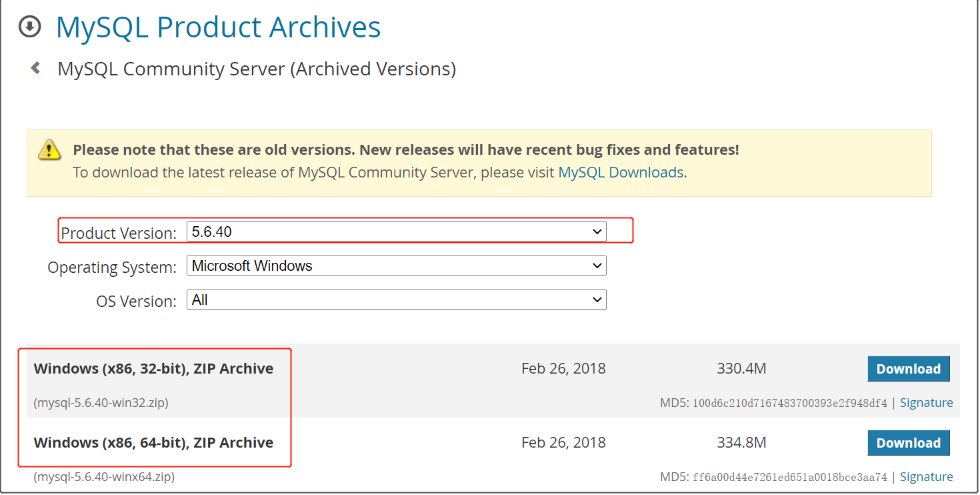Screen dimensions: 980x495
Task: Click the back chevron icon
Action: pyautogui.click(x=35, y=68)
